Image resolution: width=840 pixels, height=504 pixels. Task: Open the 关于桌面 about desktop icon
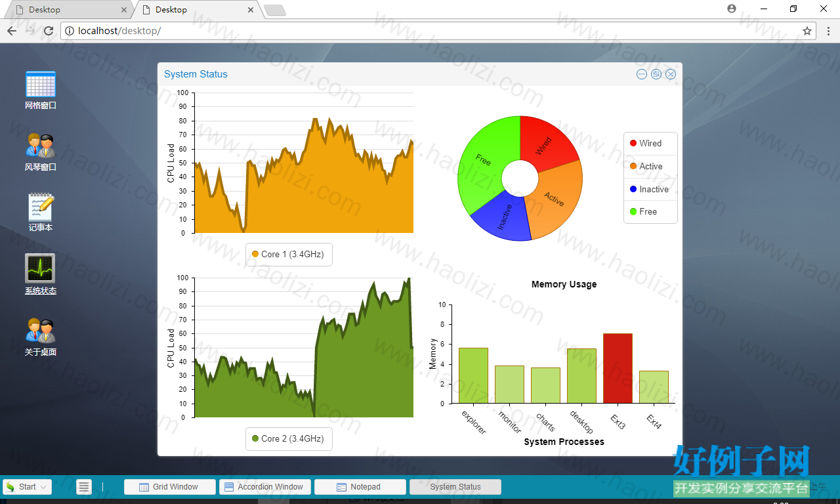[x=41, y=337]
